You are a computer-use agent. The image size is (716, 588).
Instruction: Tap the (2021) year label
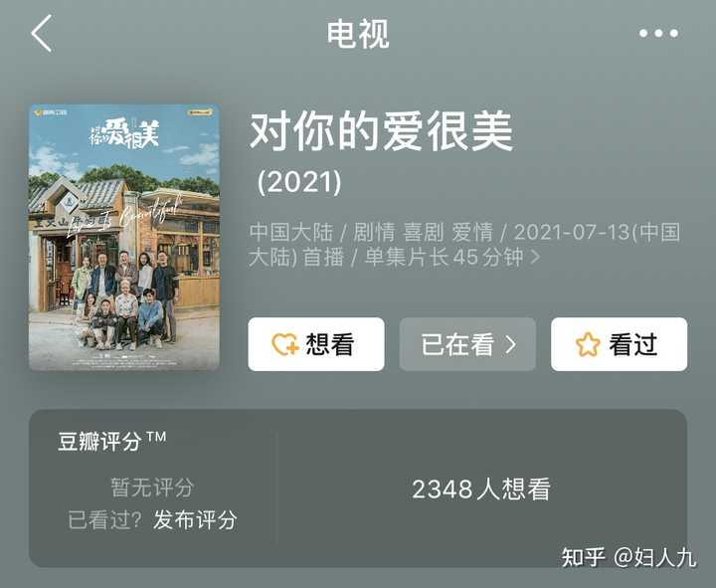coord(299,182)
